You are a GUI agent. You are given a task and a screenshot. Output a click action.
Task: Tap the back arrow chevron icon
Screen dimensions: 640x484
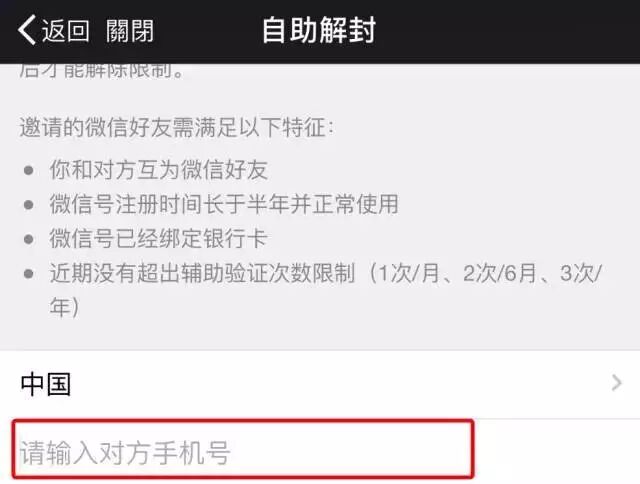click(x=27, y=30)
